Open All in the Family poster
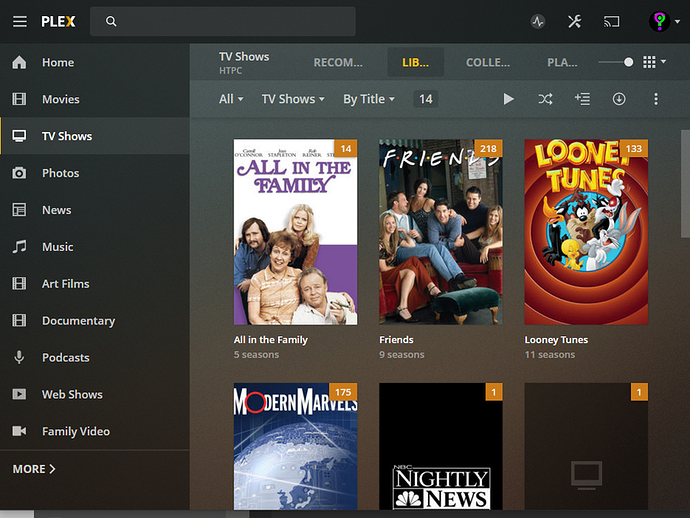This screenshot has height=518, width=690. click(295, 232)
